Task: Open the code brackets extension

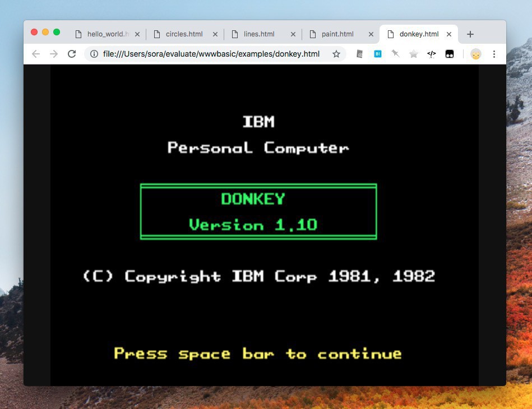Action: pyautogui.click(x=431, y=54)
